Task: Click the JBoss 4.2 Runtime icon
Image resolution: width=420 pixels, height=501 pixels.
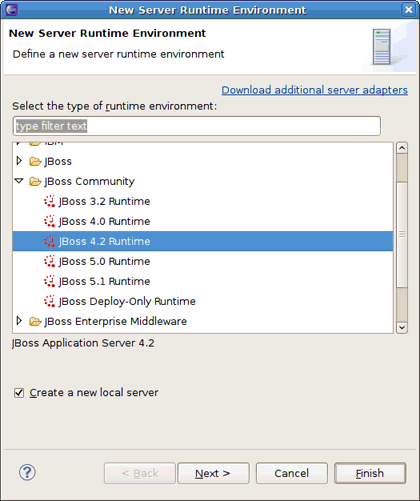Action: tap(49, 241)
